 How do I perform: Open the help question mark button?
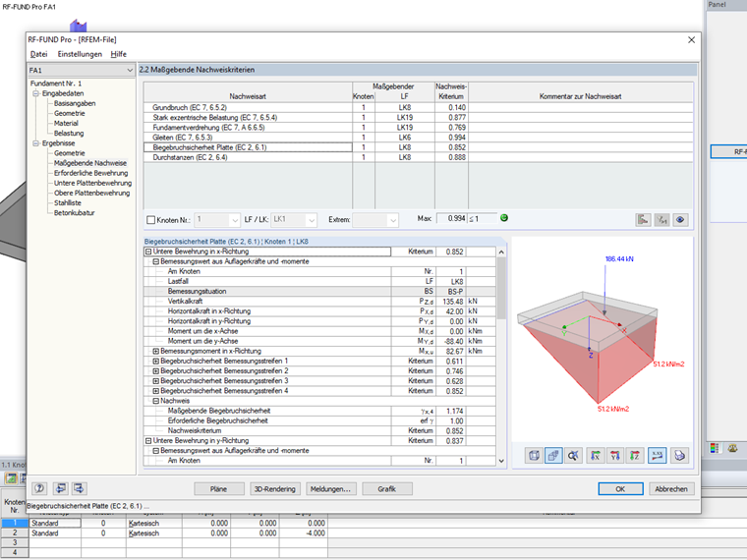(39, 488)
